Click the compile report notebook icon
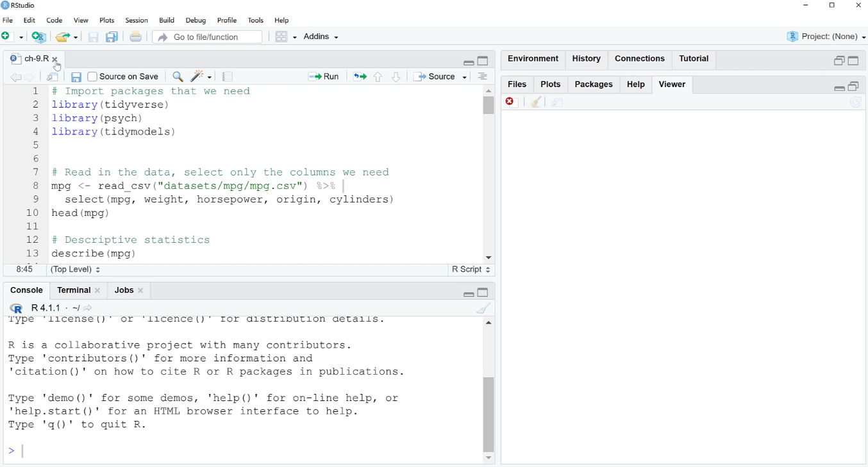868x467 pixels. (228, 77)
